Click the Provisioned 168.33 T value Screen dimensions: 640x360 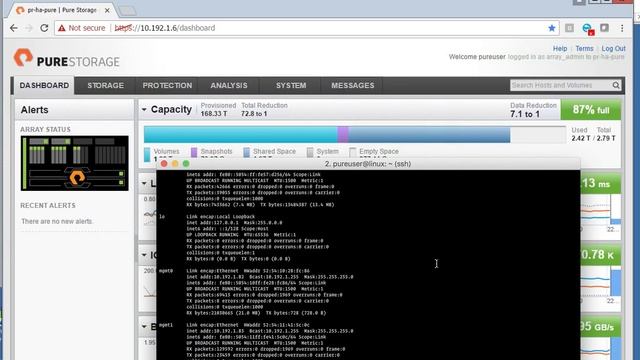click(x=214, y=114)
